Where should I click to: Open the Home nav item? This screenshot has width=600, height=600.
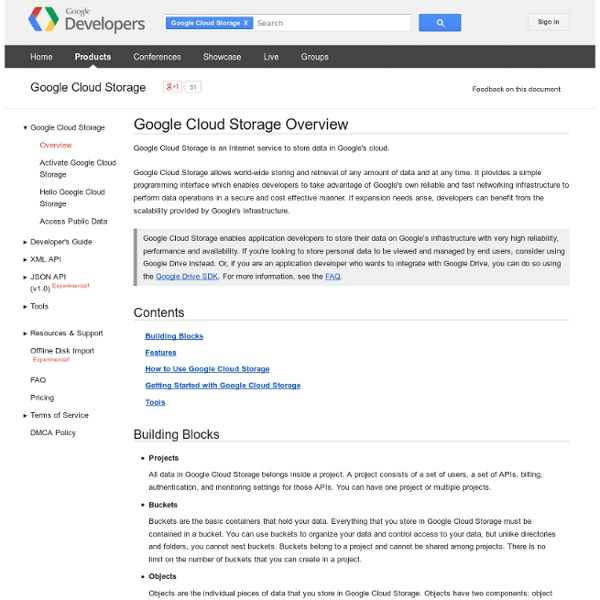tap(41, 57)
